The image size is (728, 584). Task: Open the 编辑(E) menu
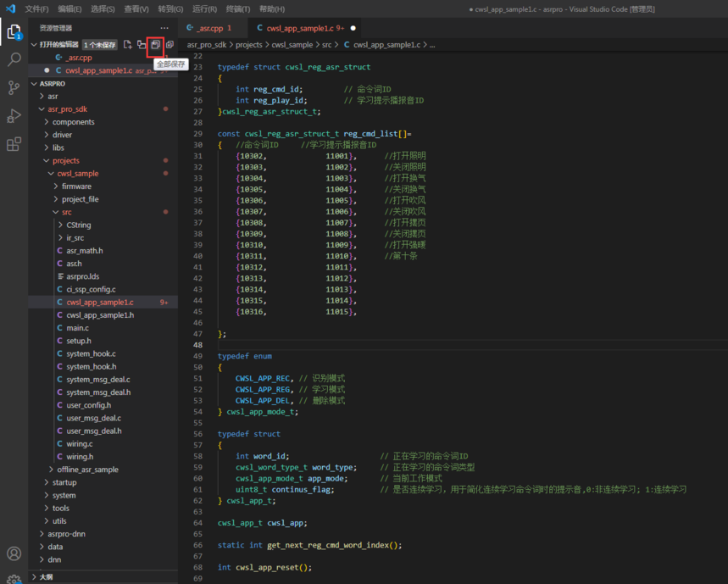[69, 8]
